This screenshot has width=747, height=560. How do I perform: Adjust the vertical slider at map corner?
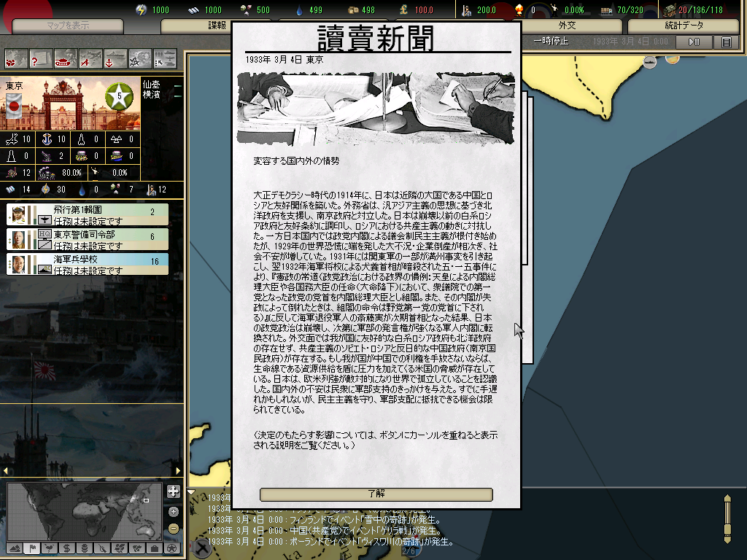click(x=727, y=518)
